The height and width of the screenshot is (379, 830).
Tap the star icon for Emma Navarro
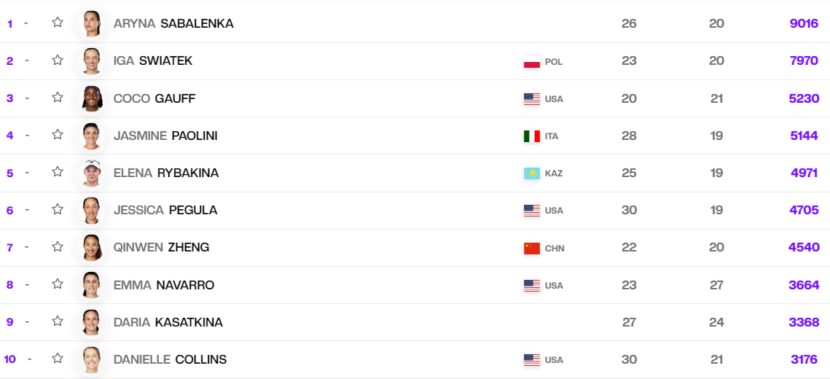[58, 284]
